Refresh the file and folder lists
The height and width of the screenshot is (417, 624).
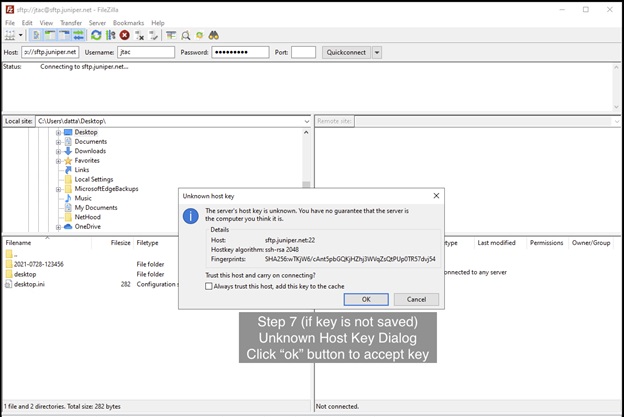96,35
